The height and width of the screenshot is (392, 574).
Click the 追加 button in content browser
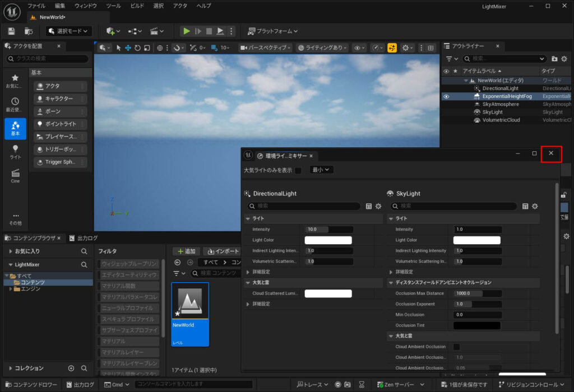point(186,251)
